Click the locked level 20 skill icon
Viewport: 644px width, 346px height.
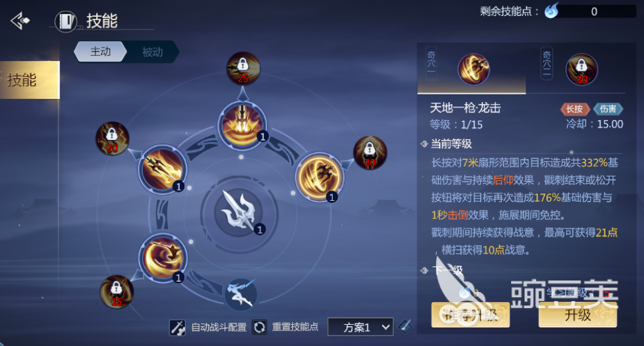pyautogui.click(x=112, y=139)
